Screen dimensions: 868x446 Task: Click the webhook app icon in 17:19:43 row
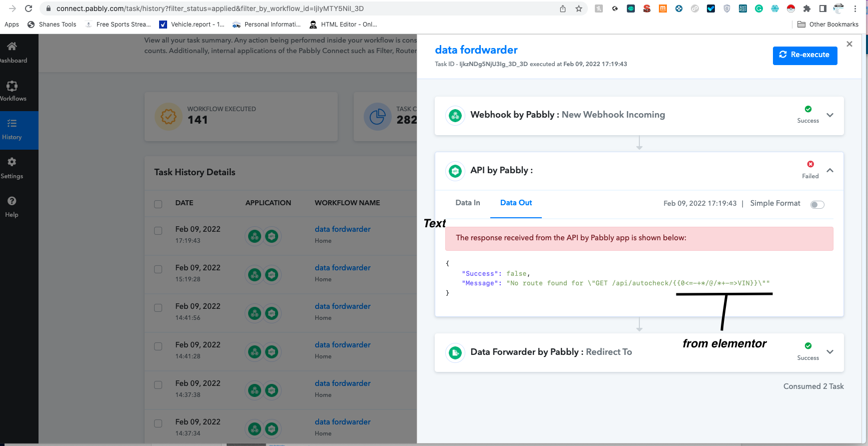255,236
